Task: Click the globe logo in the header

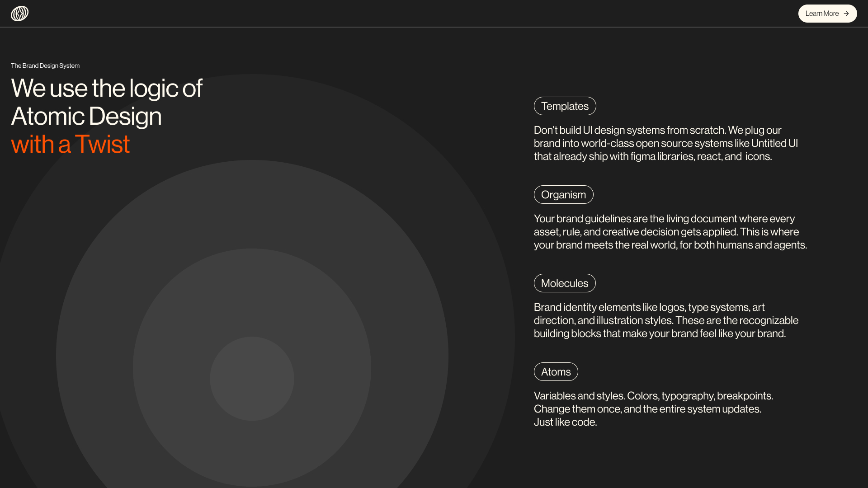Action: coord(19,14)
